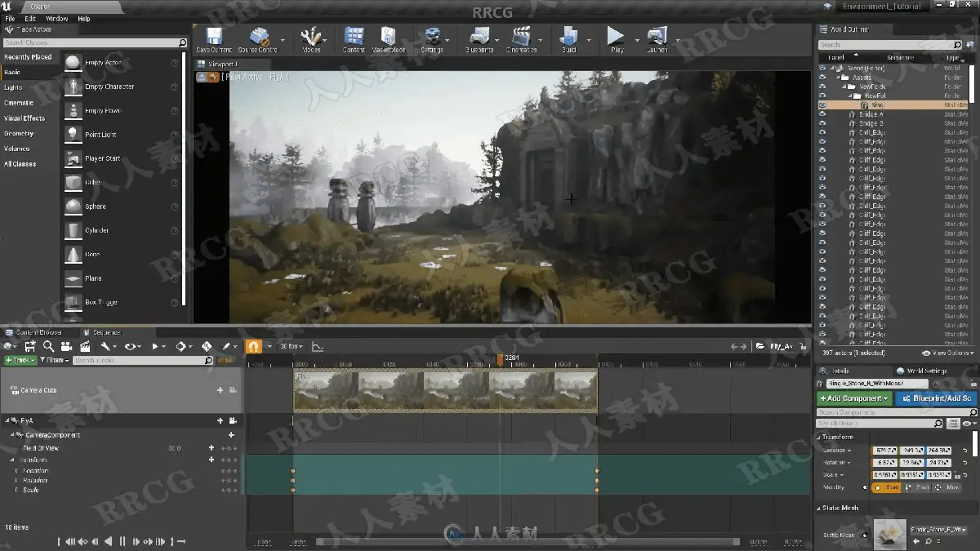Open the Launch options dropdown arrow
980x551 pixels.
677,38
